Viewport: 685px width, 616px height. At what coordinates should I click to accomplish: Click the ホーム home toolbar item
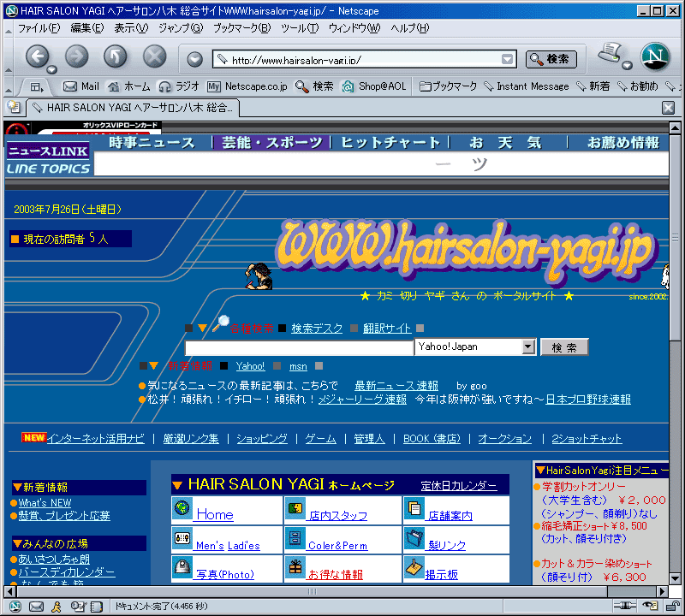pos(129,86)
